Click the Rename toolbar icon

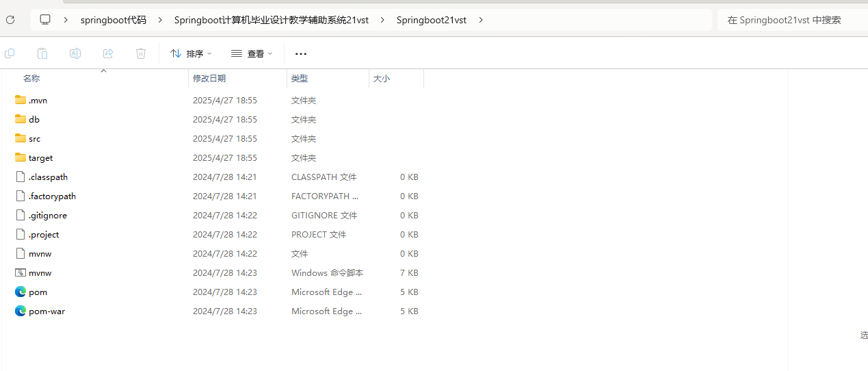pyautogui.click(x=75, y=53)
